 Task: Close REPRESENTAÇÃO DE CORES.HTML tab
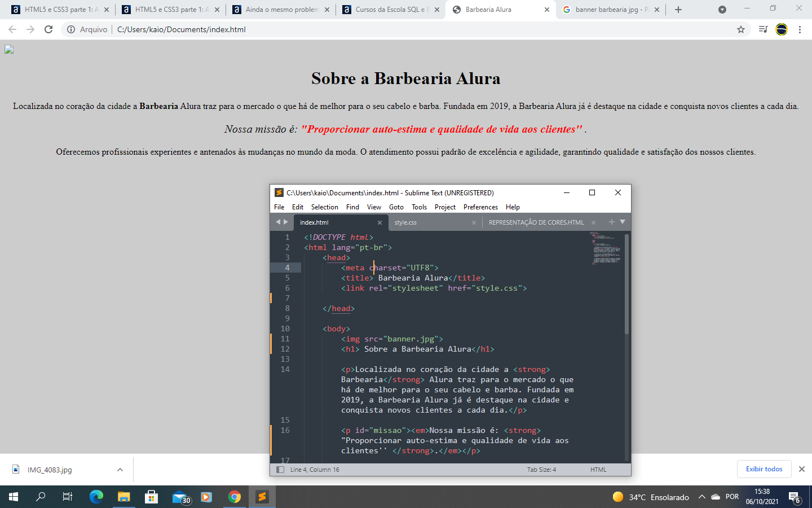(593, 222)
